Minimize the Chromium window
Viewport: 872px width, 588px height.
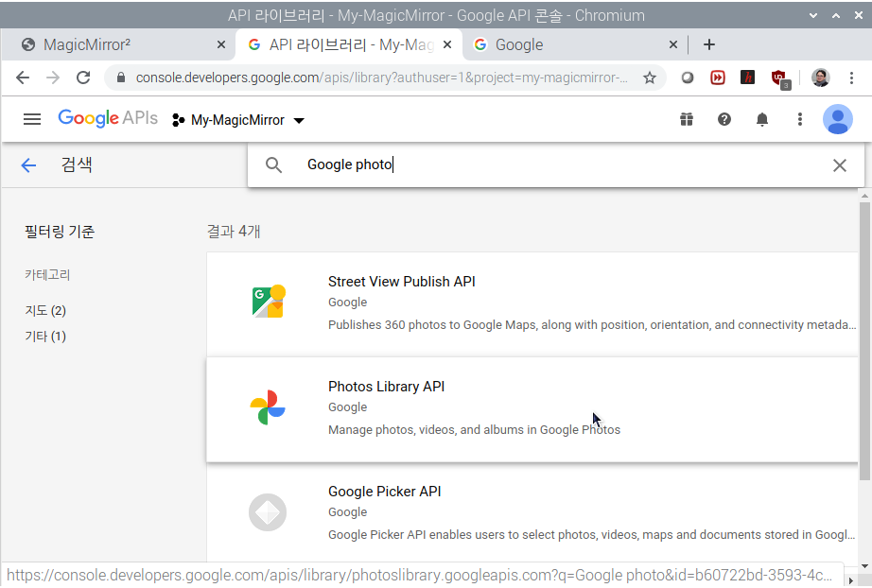[x=813, y=15]
